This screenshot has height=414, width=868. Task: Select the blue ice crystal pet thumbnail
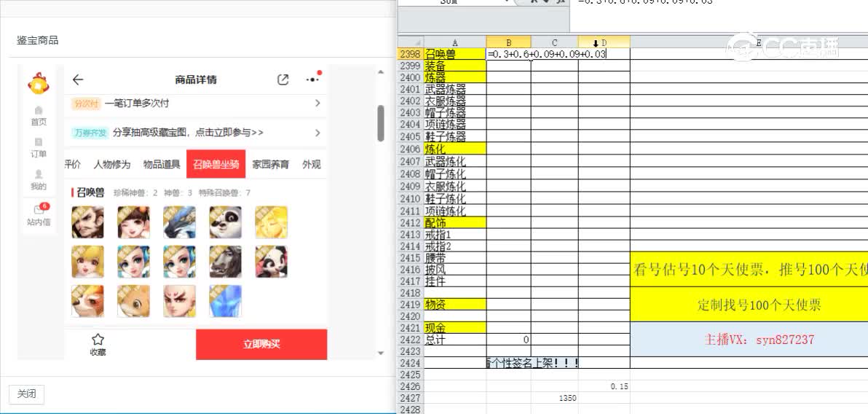(x=225, y=301)
